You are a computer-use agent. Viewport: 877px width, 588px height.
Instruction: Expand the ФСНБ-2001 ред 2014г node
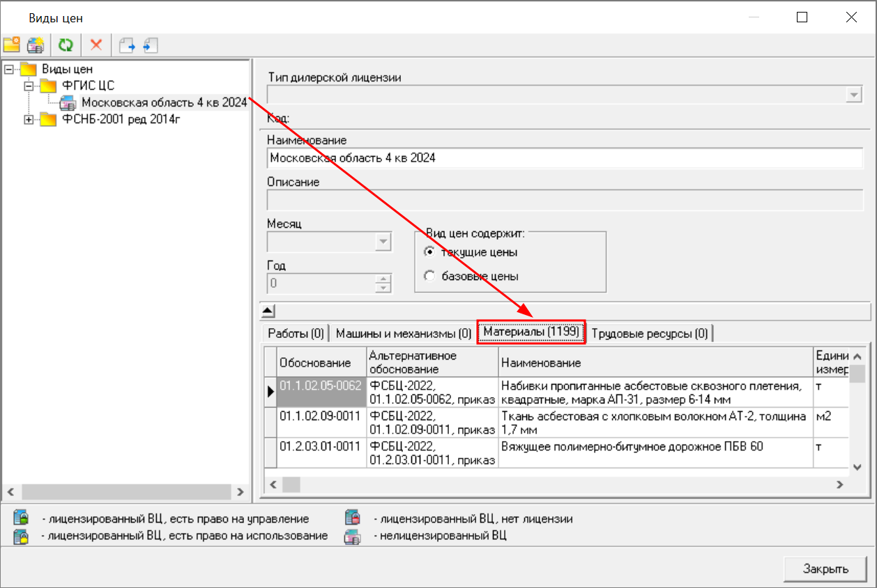pos(29,119)
